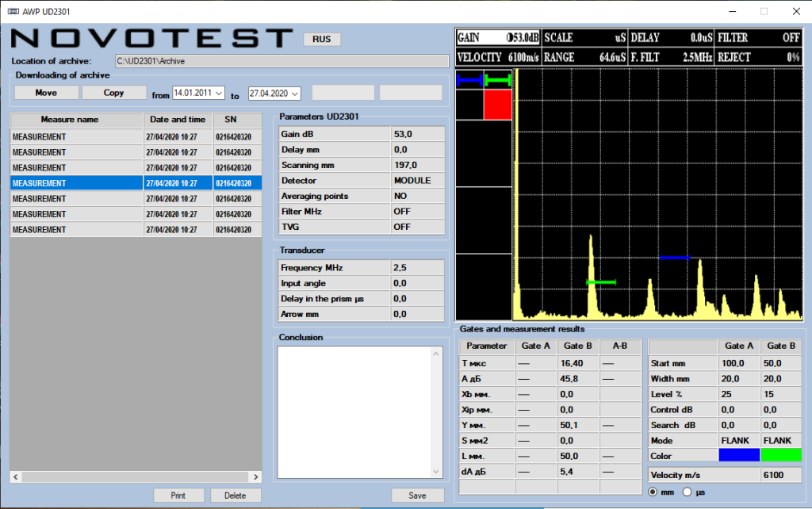Click the red square indicator beside waveform
This screenshot has width=812, height=509.
click(x=498, y=105)
